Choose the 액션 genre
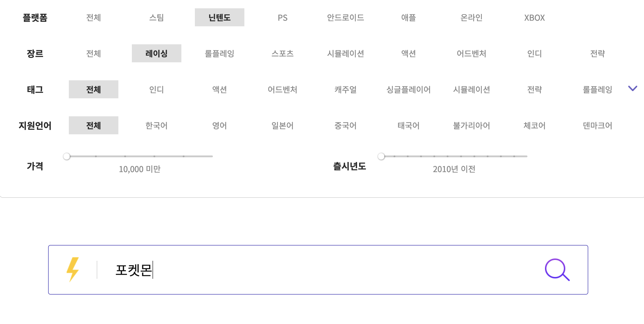The image size is (644, 324). [x=408, y=54]
